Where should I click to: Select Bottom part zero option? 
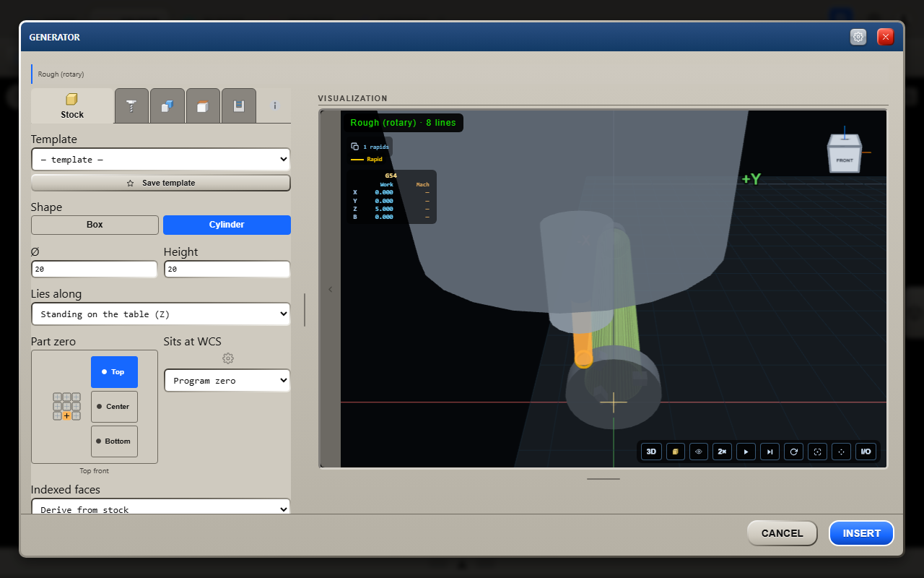tap(114, 441)
